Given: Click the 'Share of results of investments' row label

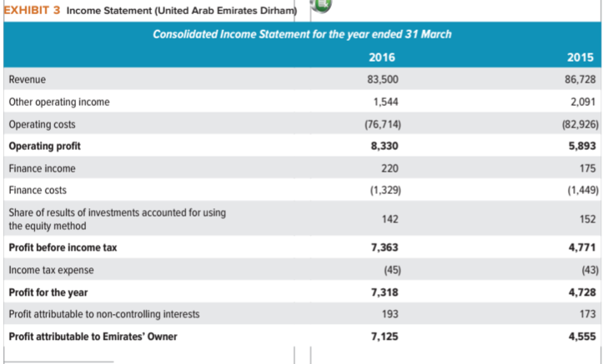Looking at the screenshot, I should click(x=118, y=219).
